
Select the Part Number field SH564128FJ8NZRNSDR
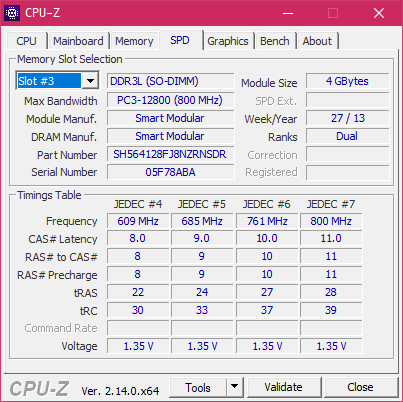click(x=170, y=154)
